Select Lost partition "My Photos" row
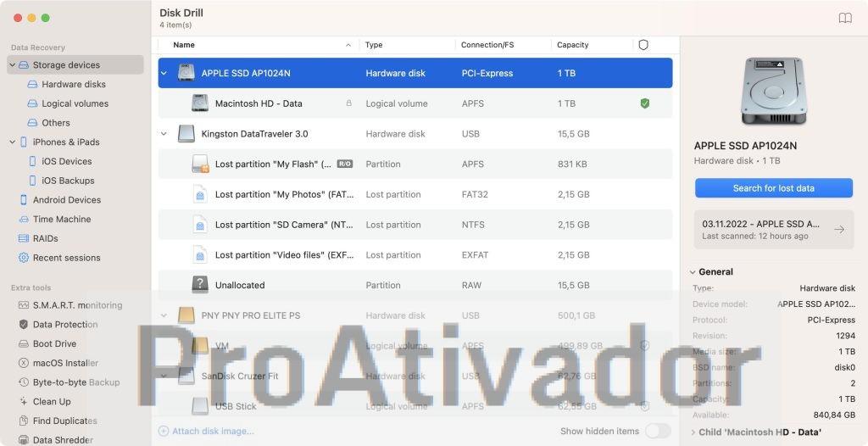The image size is (868, 446). (415, 194)
